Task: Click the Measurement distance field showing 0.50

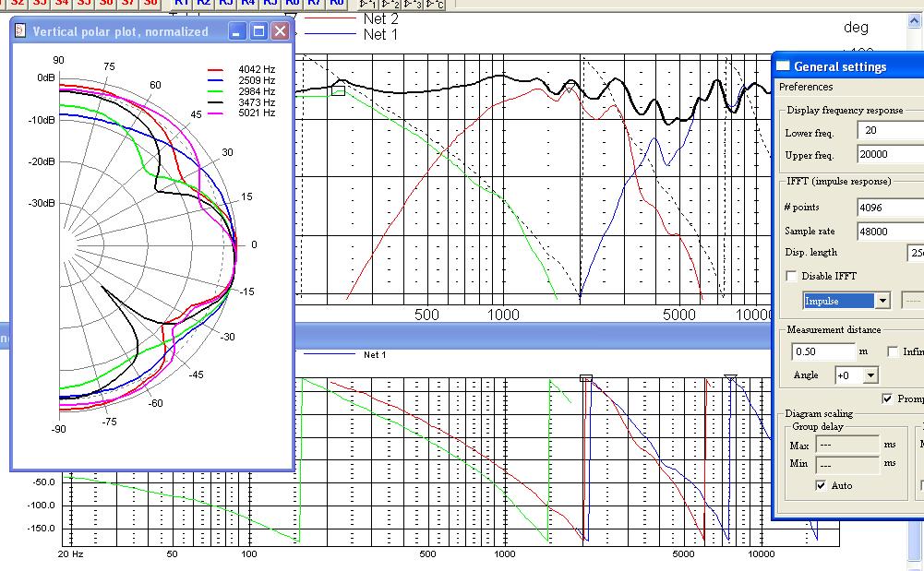Action: [x=822, y=351]
